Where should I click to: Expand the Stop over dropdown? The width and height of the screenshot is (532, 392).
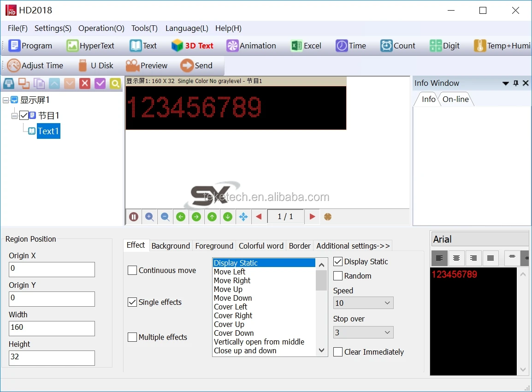click(363, 333)
